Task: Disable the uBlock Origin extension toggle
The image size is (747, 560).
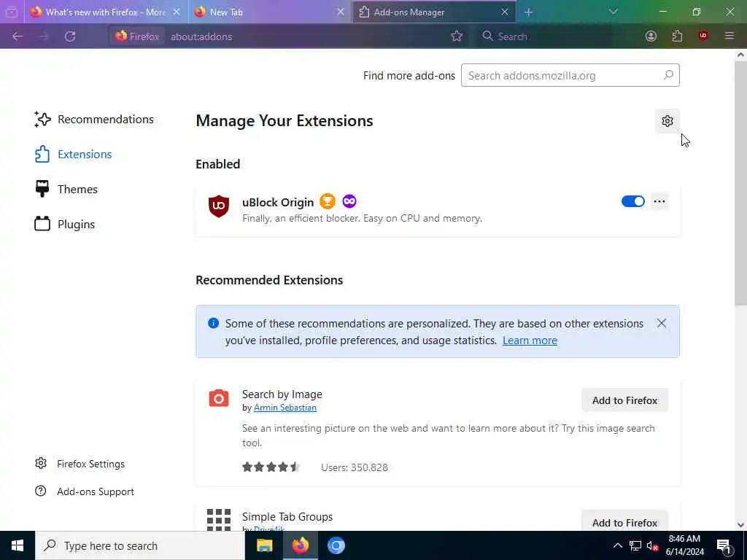Action: click(632, 201)
